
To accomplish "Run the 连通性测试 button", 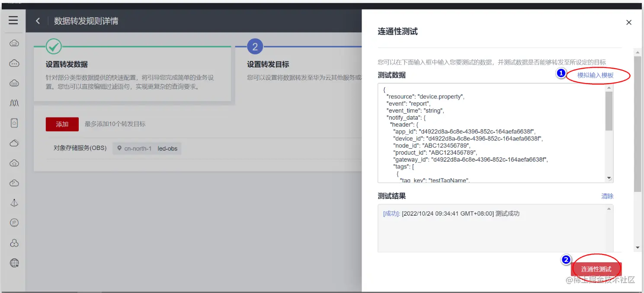I will pos(596,268).
